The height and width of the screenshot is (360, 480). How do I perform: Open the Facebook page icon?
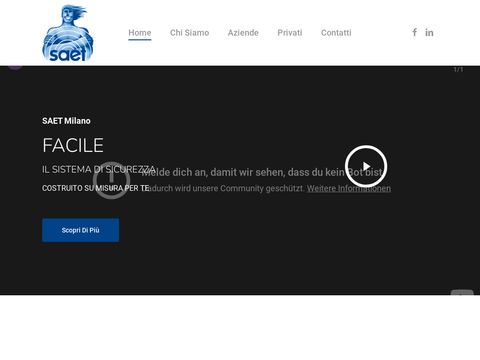point(414,32)
